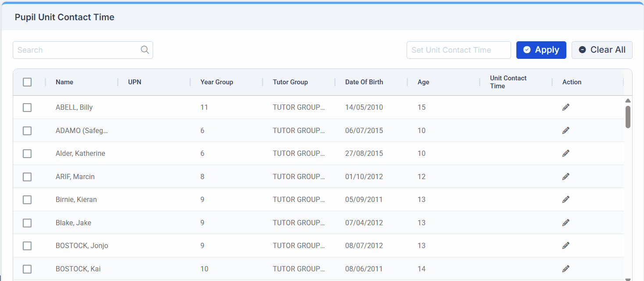Open edit for Alder, Katherine
The height and width of the screenshot is (281, 644).
point(566,153)
